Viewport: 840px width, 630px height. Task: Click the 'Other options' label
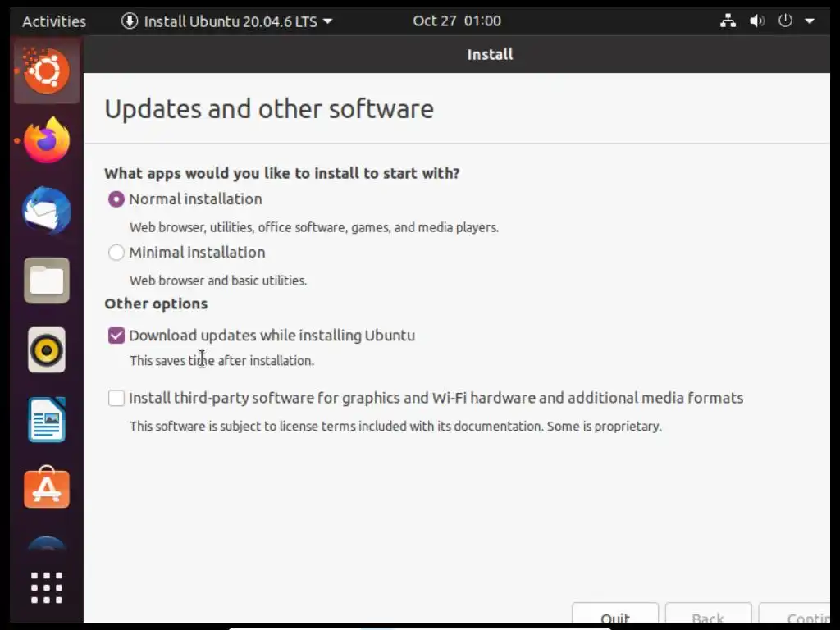[x=156, y=304]
